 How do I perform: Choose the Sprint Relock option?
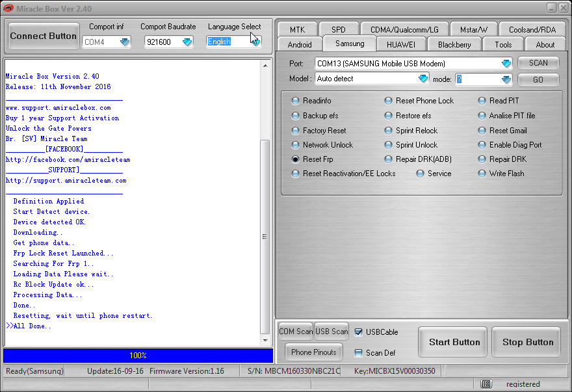pyautogui.click(x=389, y=131)
